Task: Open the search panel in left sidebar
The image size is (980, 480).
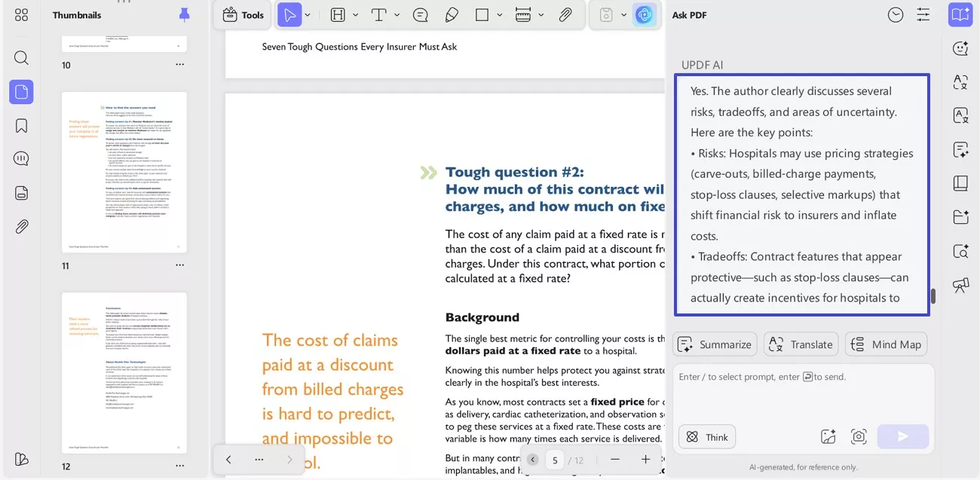Action: [21, 57]
